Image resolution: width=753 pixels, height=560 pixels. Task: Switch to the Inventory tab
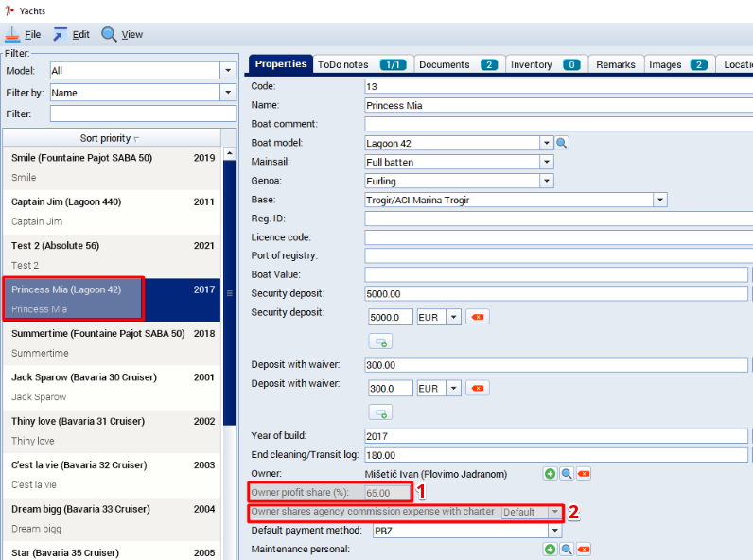pyautogui.click(x=546, y=65)
